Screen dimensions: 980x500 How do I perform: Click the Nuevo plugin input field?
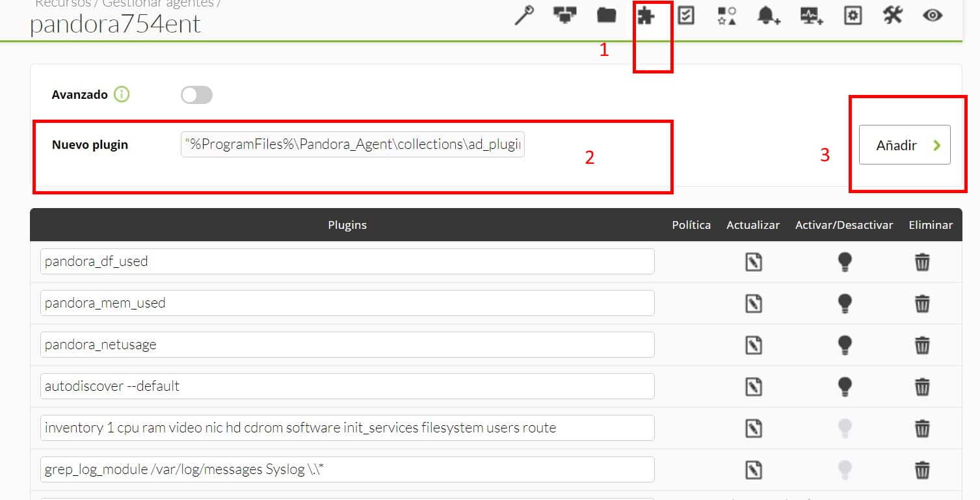352,144
